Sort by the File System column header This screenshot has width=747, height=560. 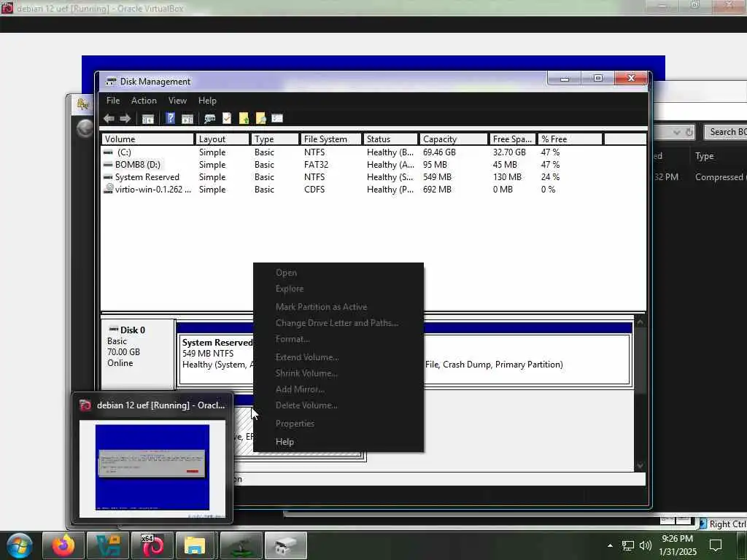pyautogui.click(x=331, y=139)
